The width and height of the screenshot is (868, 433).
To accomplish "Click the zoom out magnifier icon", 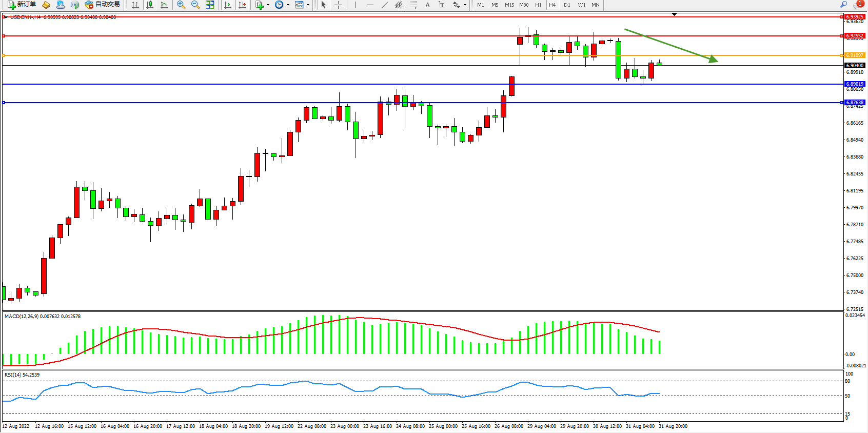I will (195, 5).
